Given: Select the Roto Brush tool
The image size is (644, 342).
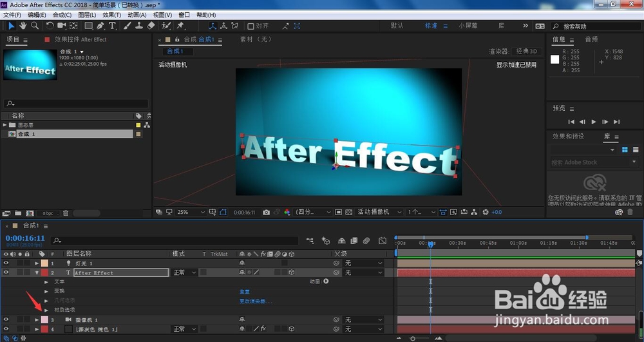Looking at the screenshot, I should 166,26.
